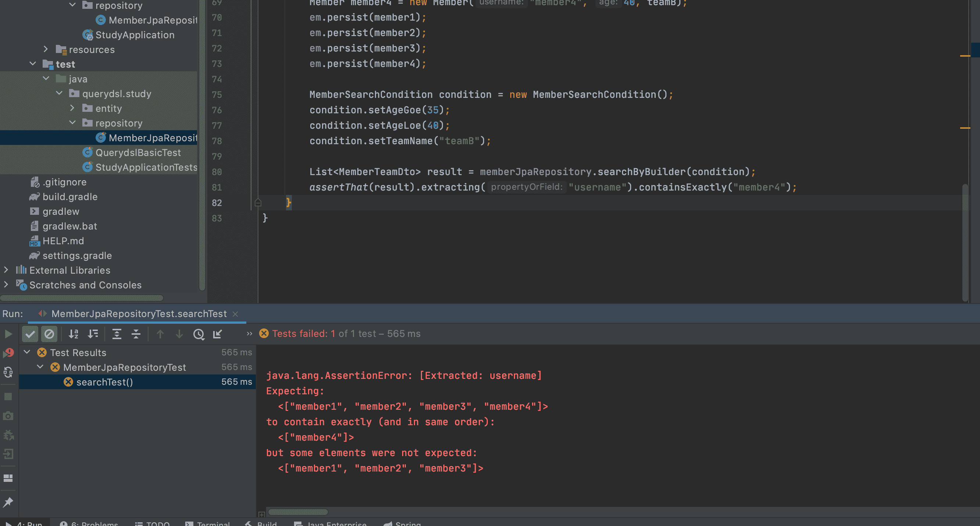Switch to the MemberJpaRepositoryTest.searchTest run tab

(139, 314)
